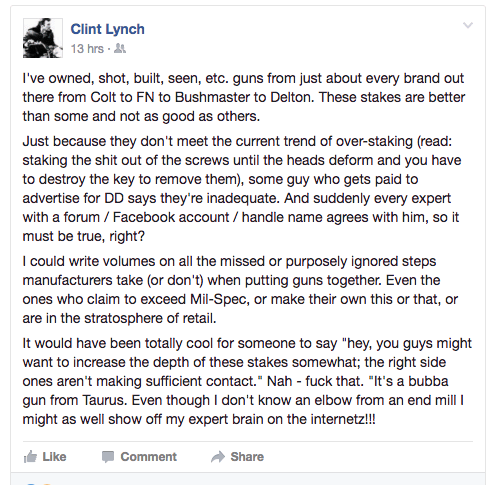Choose the Share label button
Viewport: 497px width, 485px height.
coord(247,457)
